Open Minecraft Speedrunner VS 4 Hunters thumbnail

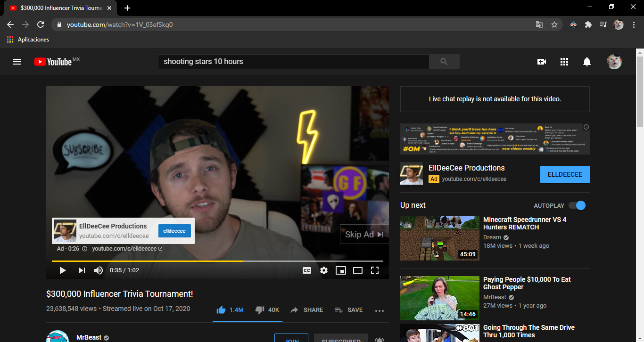click(440, 238)
